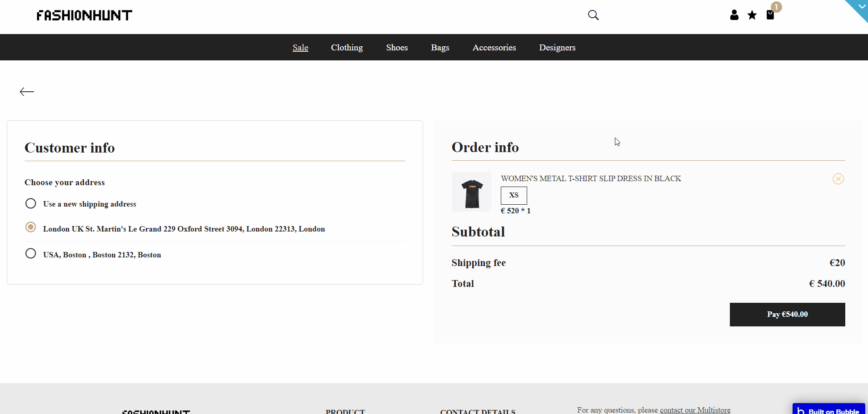Click the black dress product thumbnail
The height and width of the screenshot is (414, 868).
click(471, 192)
